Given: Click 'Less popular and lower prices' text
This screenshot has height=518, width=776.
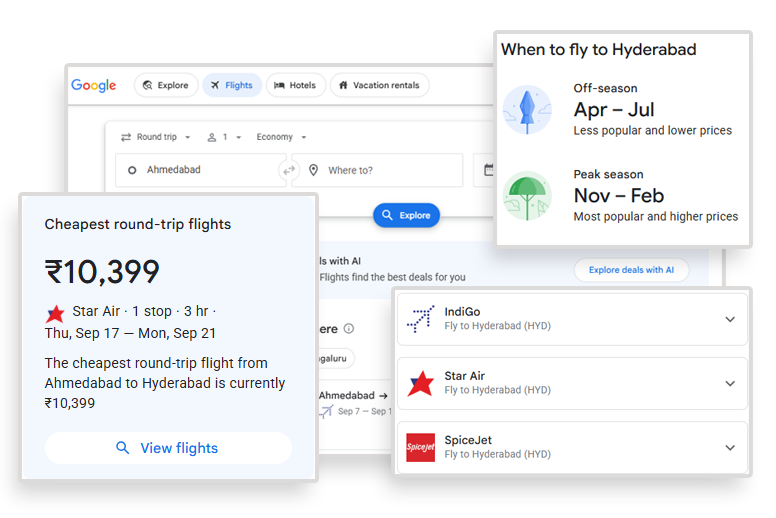Looking at the screenshot, I should (x=652, y=131).
